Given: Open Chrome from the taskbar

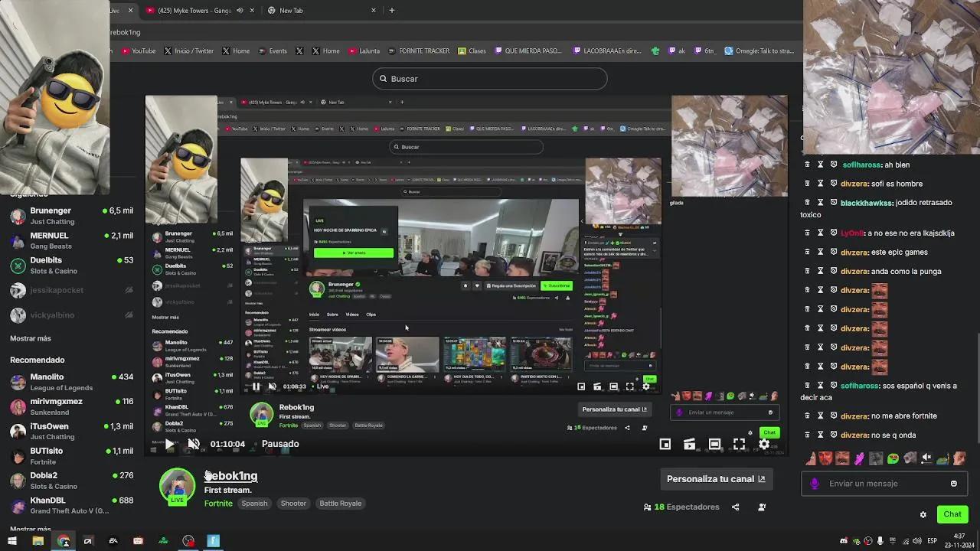Looking at the screenshot, I should click(63, 541).
